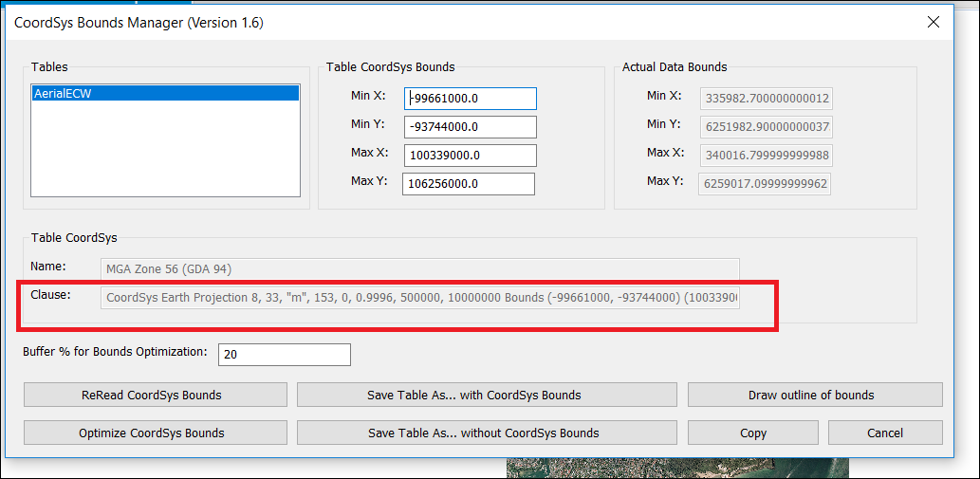Click Optimize CoordSys Bounds button
980x479 pixels.
pos(155,433)
